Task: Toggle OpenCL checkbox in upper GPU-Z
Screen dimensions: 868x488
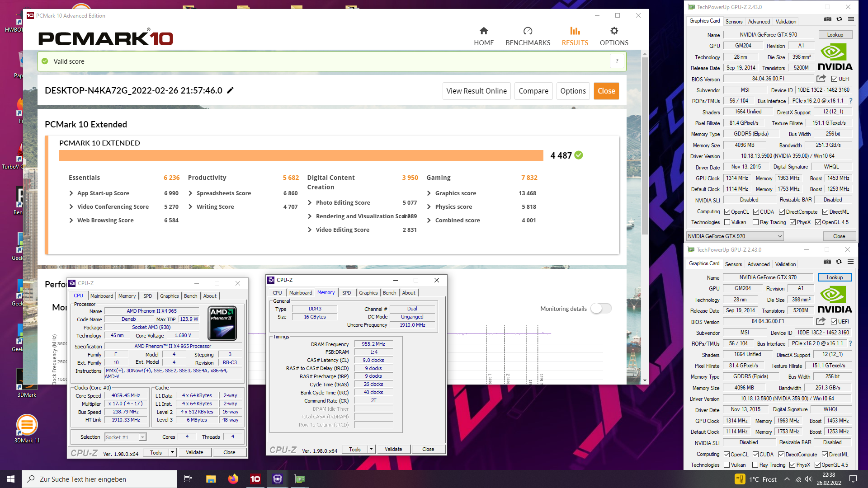Action: pyautogui.click(x=727, y=212)
